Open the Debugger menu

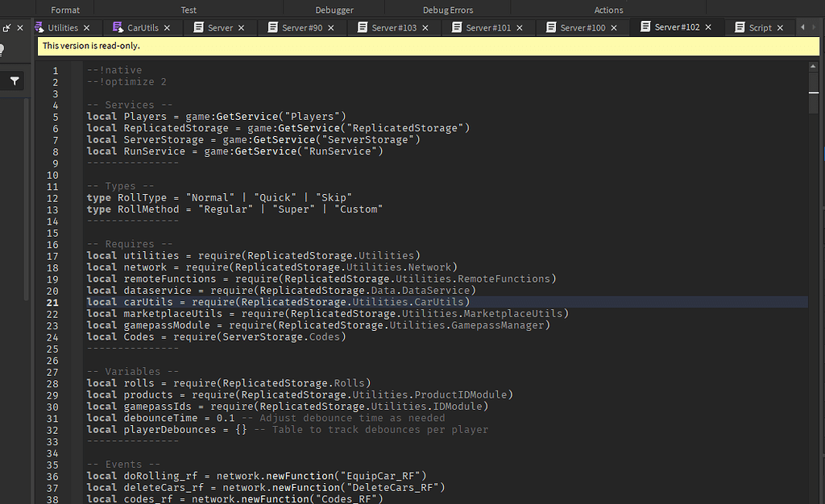pos(334,9)
